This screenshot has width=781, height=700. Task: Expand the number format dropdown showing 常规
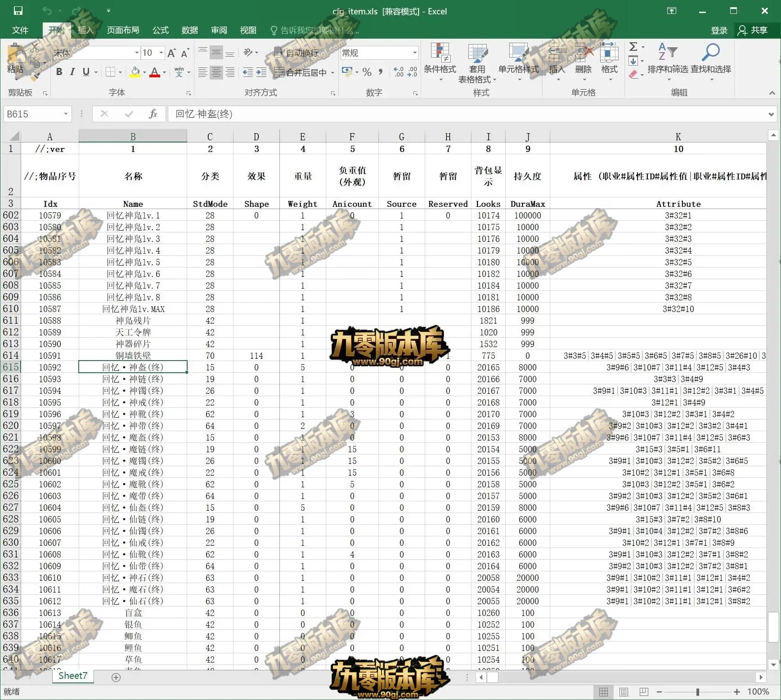click(x=415, y=53)
